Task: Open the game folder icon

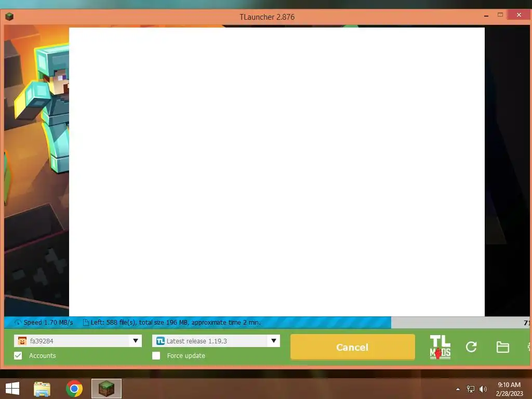Action: (x=502, y=347)
